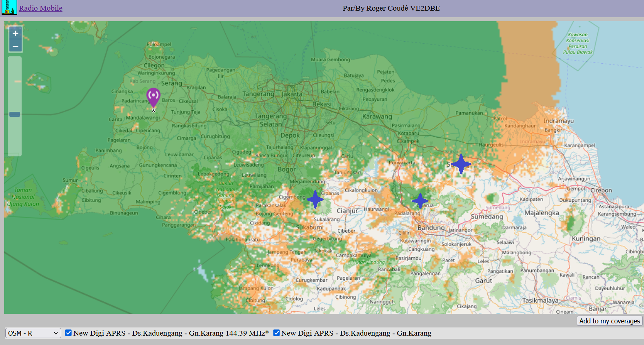The height and width of the screenshot is (345, 644).
Task: Click the top of the zoom slider track
Action: pyautogui.click(x=15, y=60)
